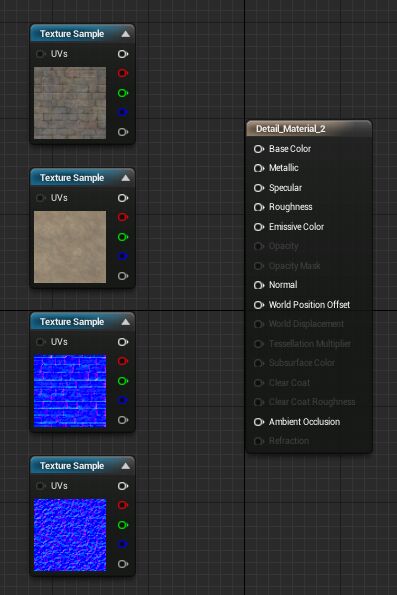The image size is (397, 595).
Task: Click the white RGB output pin of brick normal map node
Action: (123, 342)
